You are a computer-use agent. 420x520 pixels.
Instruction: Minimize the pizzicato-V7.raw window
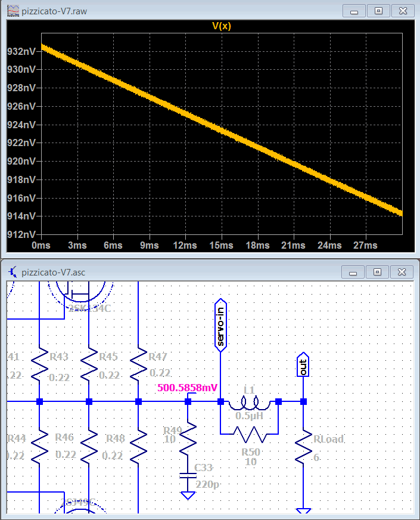[354, 11]
